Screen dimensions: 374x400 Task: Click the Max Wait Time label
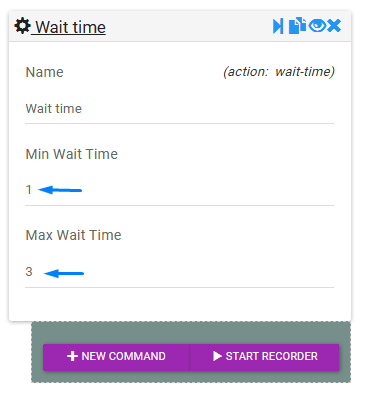[x=73, y=235]
